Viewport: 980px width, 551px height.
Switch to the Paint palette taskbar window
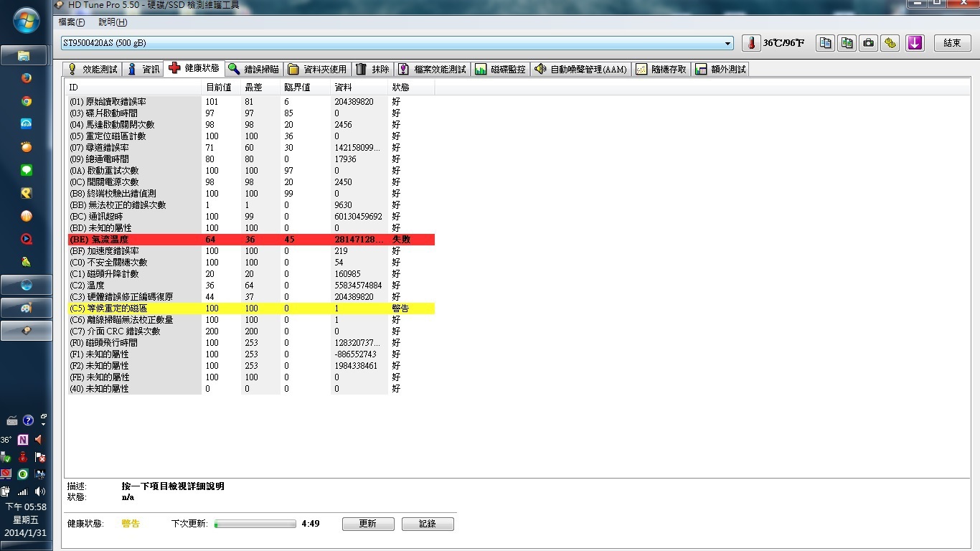coord(26,308)
